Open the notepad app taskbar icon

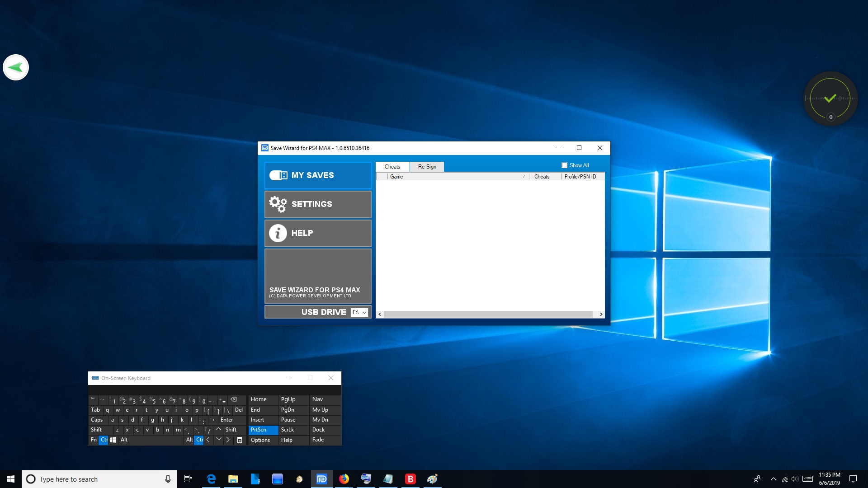(388, 479)
